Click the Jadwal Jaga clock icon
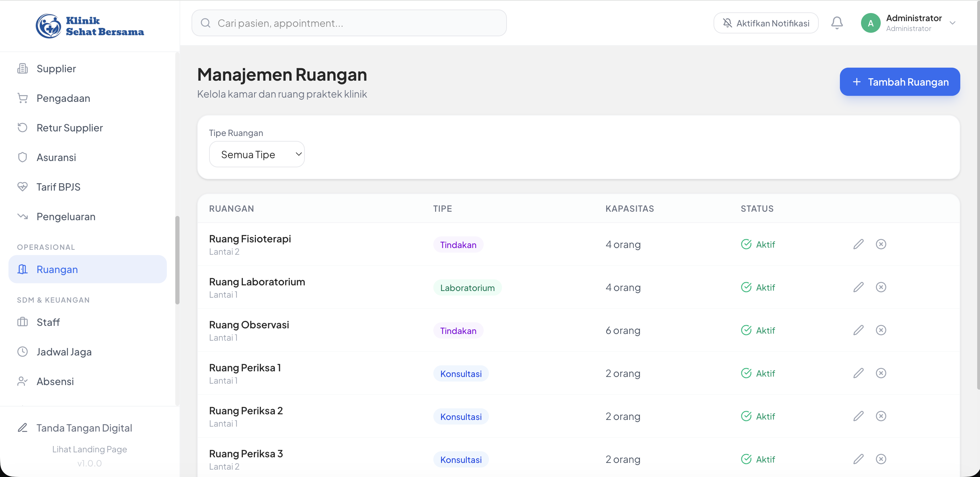This screenshot has height=477, width=980. click(x=22, y=351)
